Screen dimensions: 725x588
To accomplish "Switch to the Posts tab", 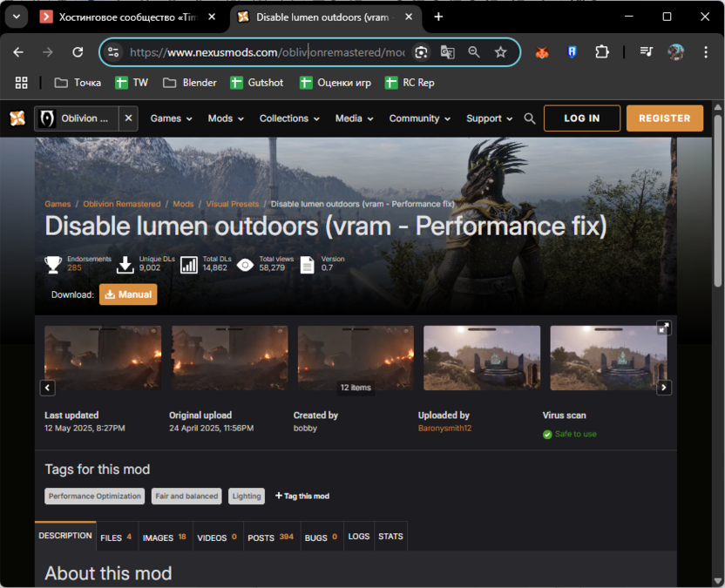I will tap(271, 537).
